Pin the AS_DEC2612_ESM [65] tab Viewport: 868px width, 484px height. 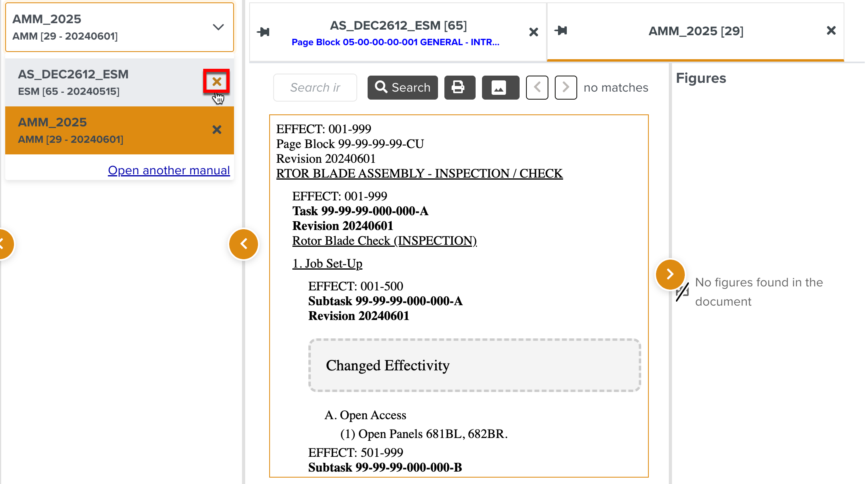pos(263,32)
